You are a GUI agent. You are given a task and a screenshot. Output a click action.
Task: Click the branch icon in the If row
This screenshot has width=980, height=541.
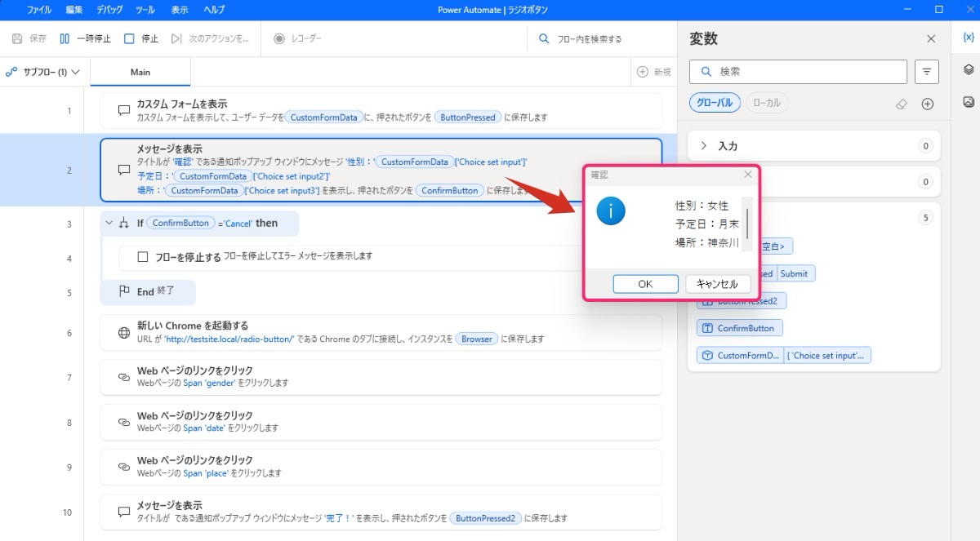pyautogui.click(x=125, y=223)
